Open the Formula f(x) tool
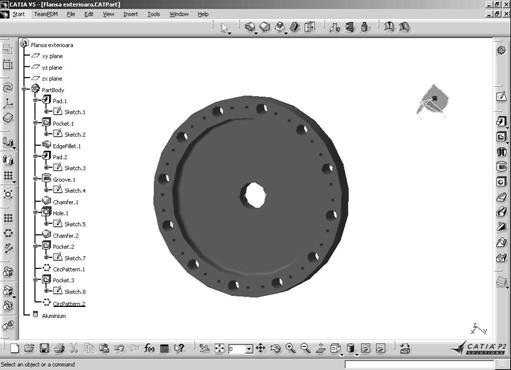511x370 pixels. pos(149,349)
